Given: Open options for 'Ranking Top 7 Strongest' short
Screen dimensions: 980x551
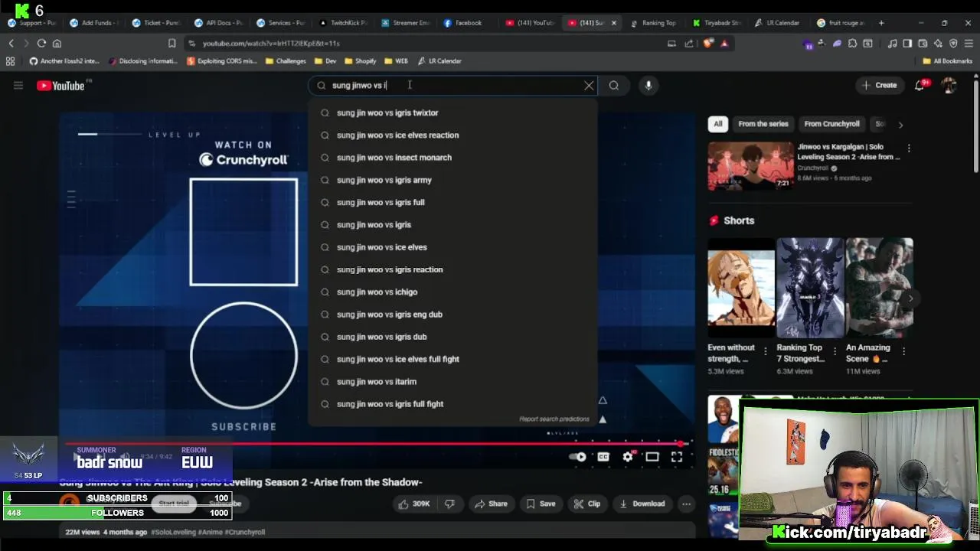Looking at the screenshot, I should [835, 351].
